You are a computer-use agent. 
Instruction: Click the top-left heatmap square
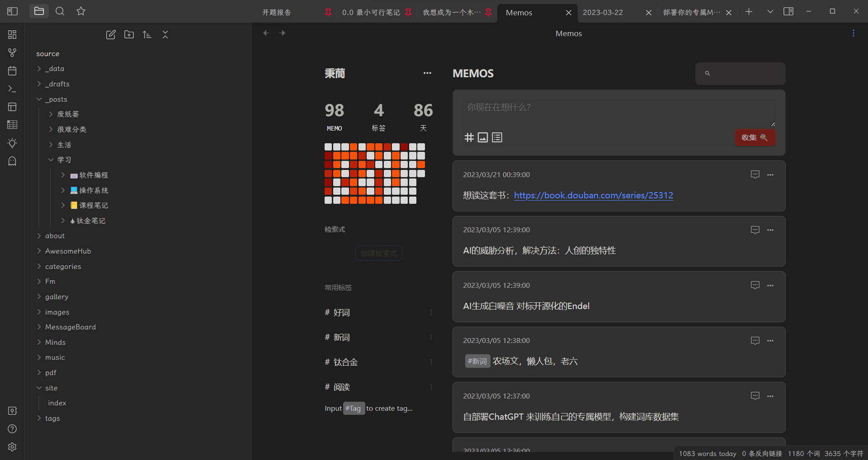point(328,147)
